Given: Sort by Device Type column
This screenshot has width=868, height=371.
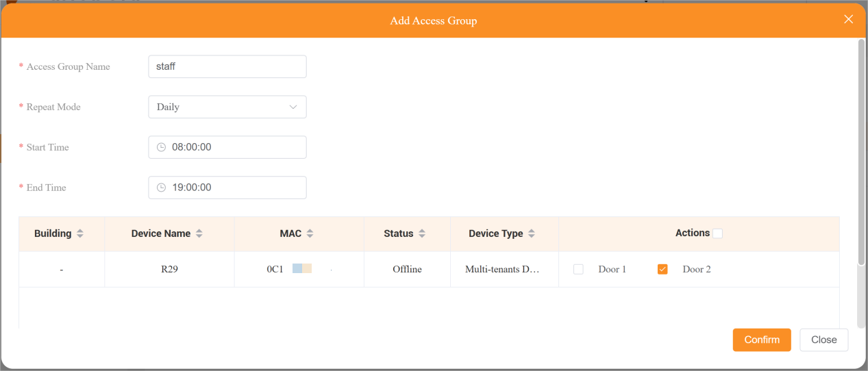Looking at the screenshot, I should pyautogui.click(x=532, y=233).
